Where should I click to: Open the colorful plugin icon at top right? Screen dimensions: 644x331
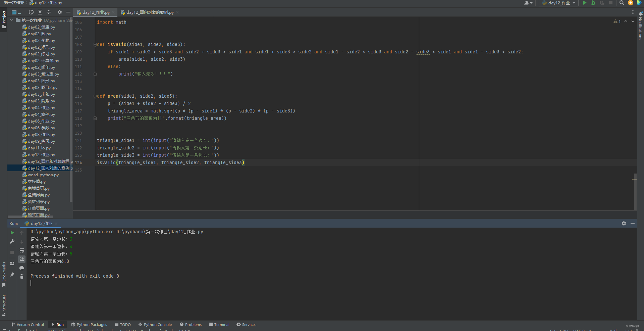pyautogui.click(x=639, y=3)
